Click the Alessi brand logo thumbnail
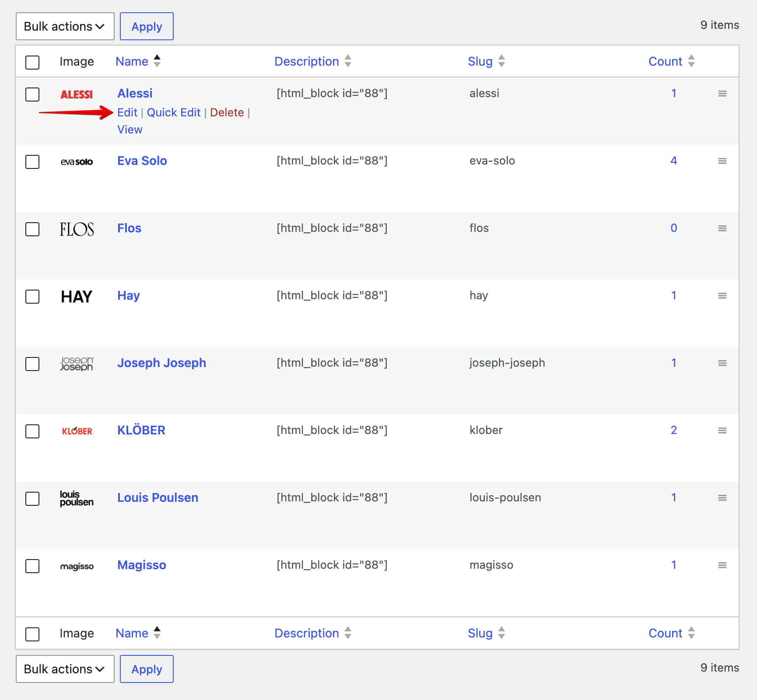Image resolution: width=757 pixels, height=700 pixels. tap(77, 94)
